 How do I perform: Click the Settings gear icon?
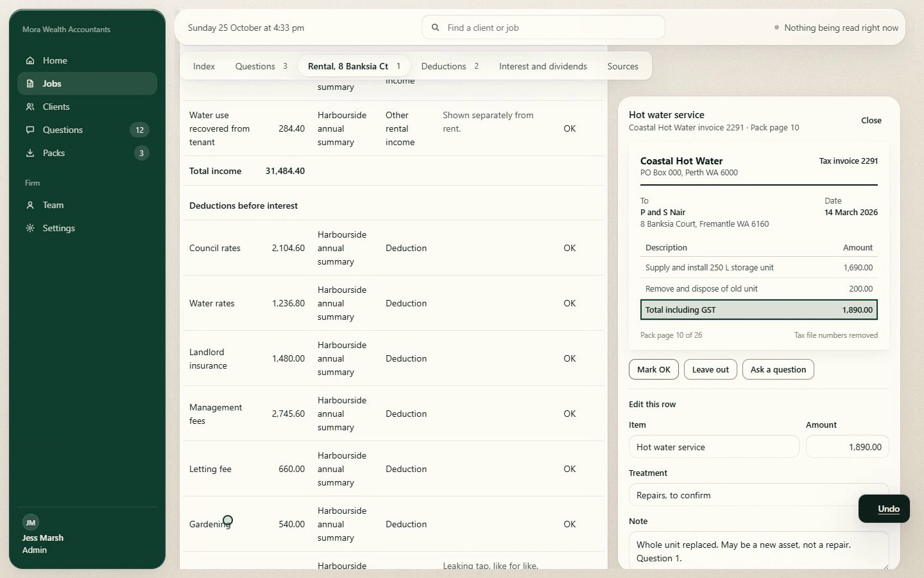tap(30, 228)
